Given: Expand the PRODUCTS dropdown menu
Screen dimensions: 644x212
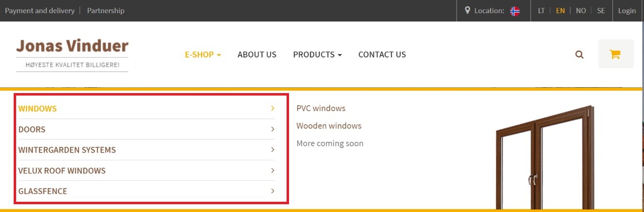Looking at the screenshot, I should (317, 55).
